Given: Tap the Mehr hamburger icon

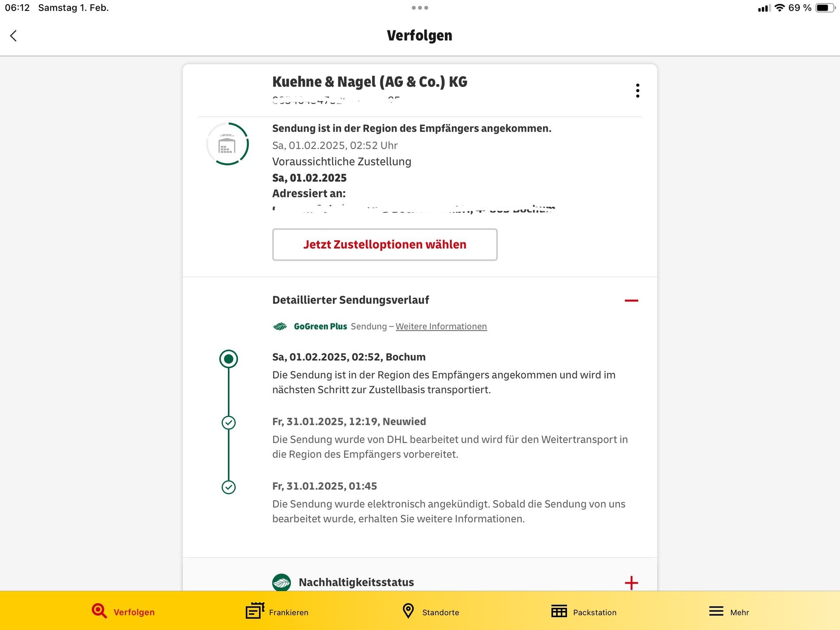Looking at the screenshot, I should pos(716,611).
